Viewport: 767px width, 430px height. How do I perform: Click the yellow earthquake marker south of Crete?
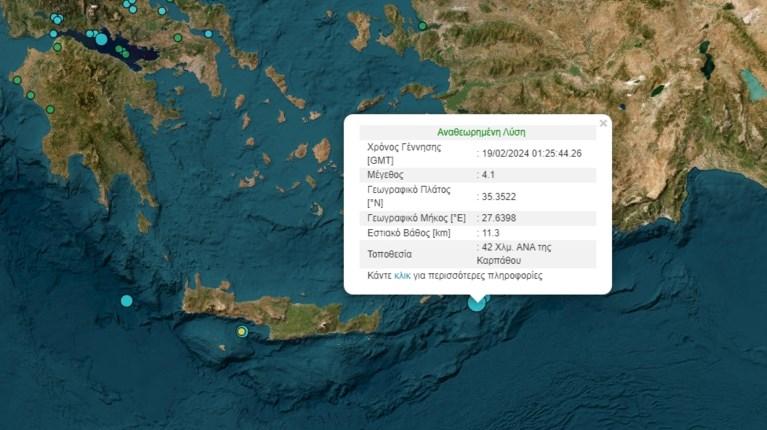tap(242, 331)
